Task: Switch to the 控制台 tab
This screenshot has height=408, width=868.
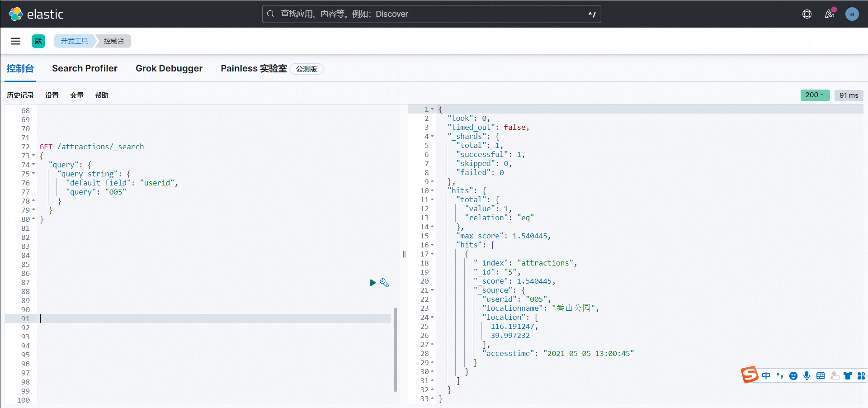Action: tap(20, 69)
